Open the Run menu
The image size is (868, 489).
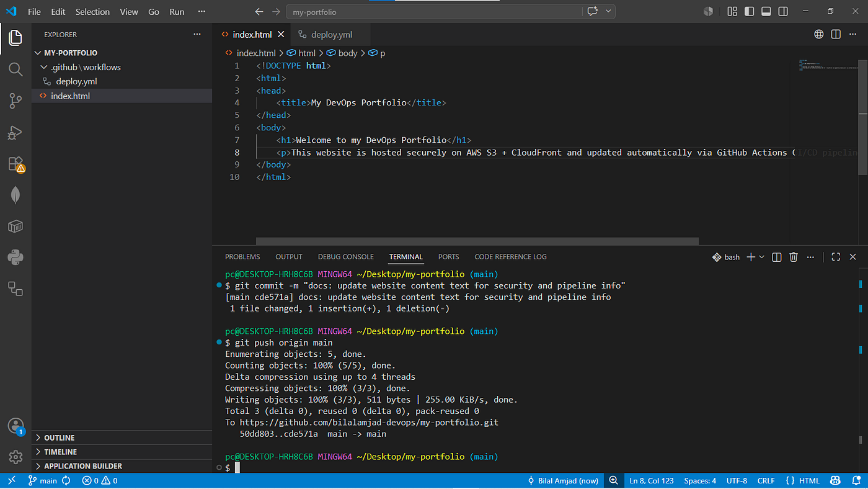click(177, 12)
